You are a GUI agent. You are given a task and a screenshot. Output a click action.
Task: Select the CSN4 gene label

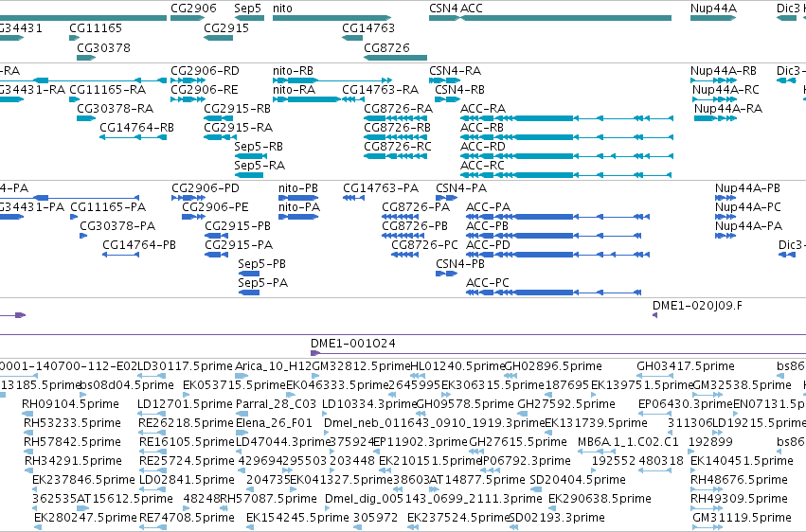[443, 9]
